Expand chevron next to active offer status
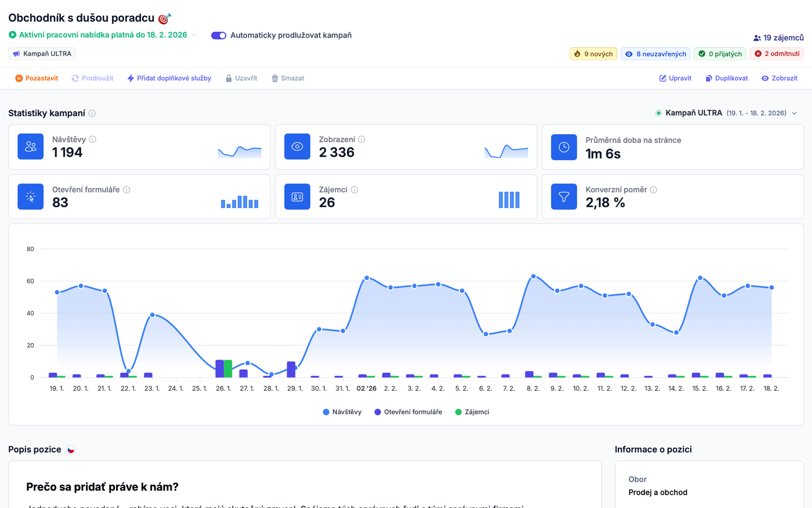Viewport: 812px width, 508px height. point(194,35)
